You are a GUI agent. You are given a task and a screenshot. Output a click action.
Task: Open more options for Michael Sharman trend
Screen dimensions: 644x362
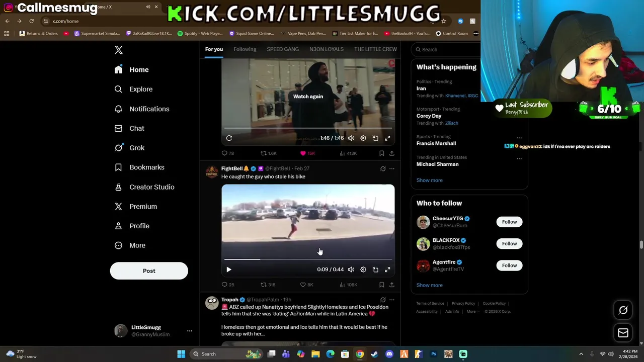pos(519,158)
